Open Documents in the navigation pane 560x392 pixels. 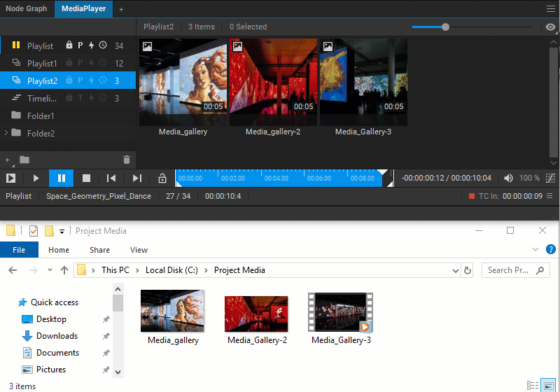tap(57, 352)
